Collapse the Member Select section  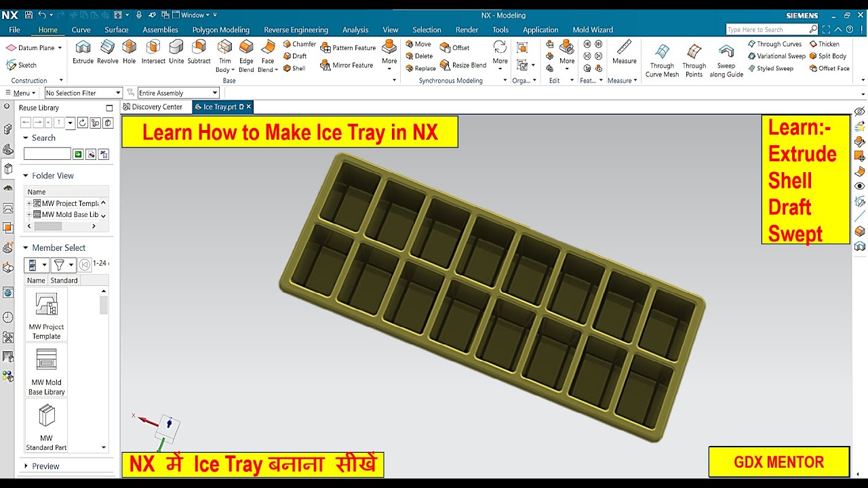tap(26, 248)
